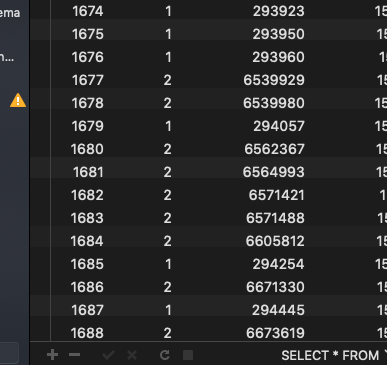This screenshot has height=365, width=387.
Task: Select cell with id 1685
Action: tap(87, 264)
